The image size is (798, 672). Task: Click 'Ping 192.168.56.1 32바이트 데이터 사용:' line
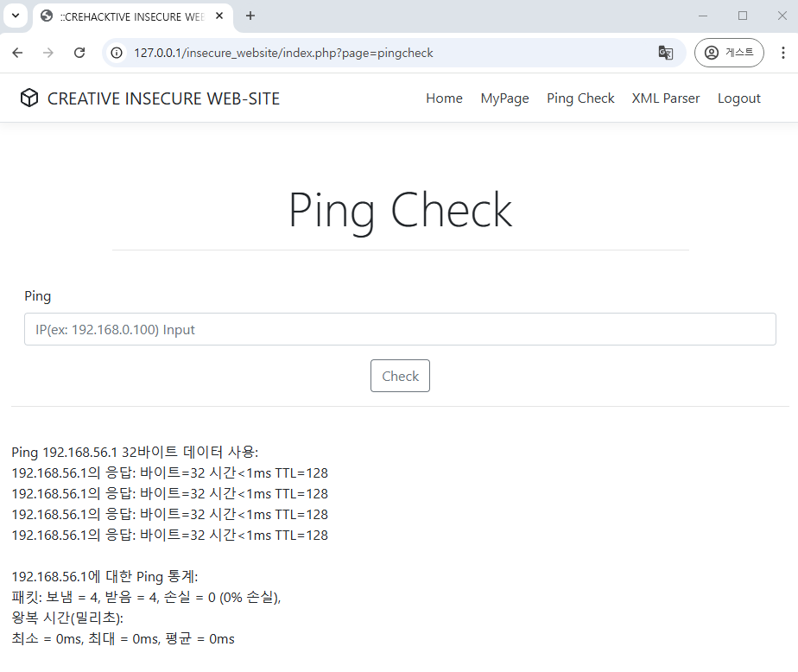135,452
